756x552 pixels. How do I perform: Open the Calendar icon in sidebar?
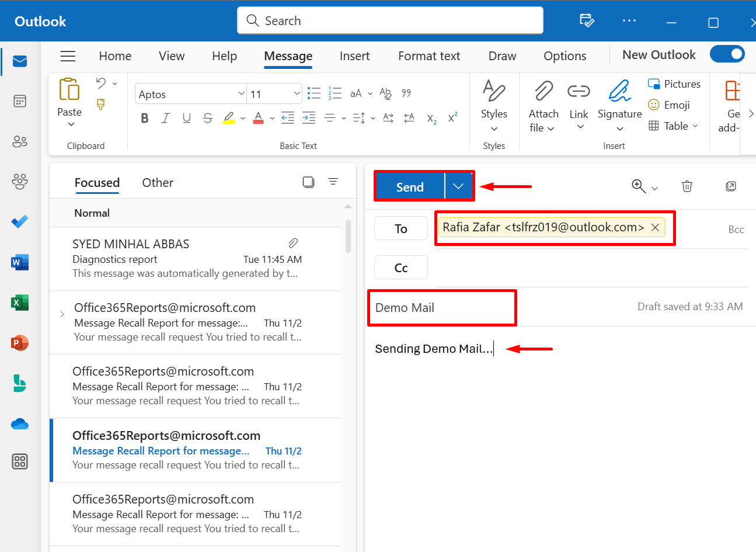20,101
